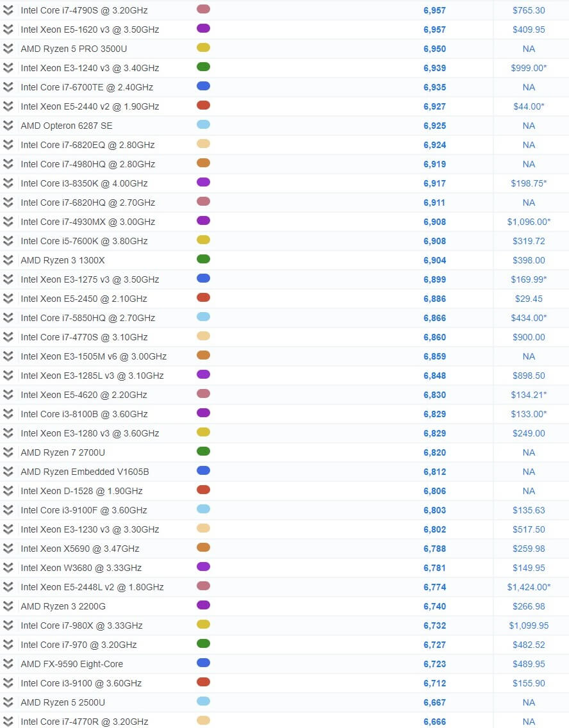Expand the AMD FX-9590 Eight-Core chevron
The height and width of the screenshot is (728, 569).
[8, 664]
